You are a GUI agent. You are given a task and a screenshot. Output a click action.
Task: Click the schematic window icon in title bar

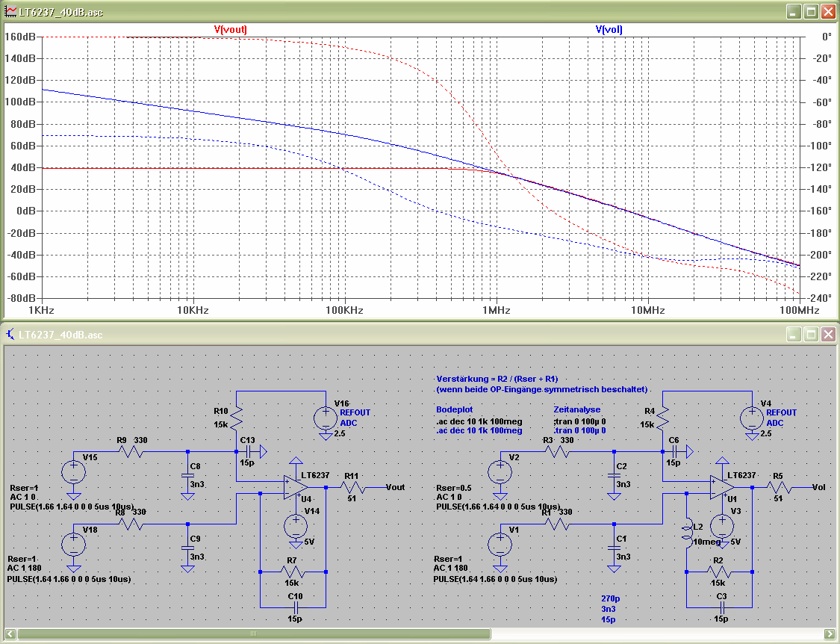[x=10, y=335]
